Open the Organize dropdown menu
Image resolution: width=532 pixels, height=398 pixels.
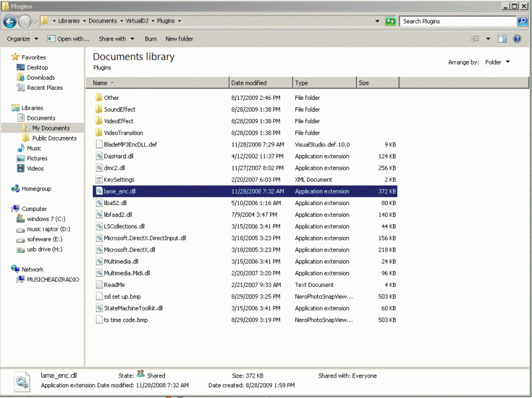coord(21,39)
